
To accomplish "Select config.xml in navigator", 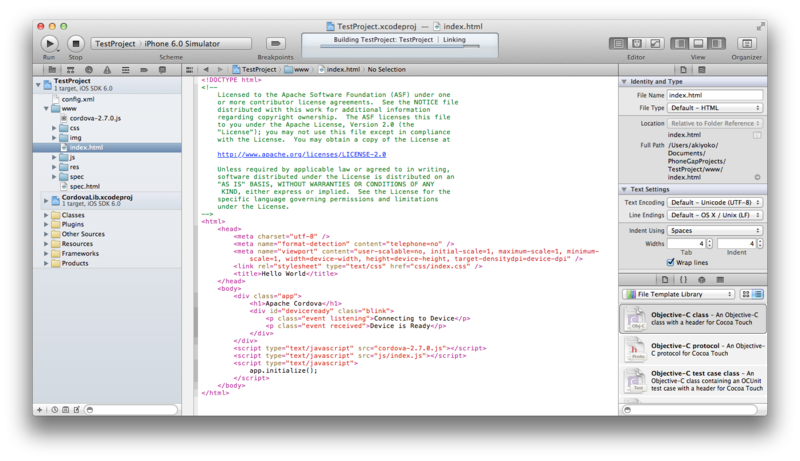I will coord(78,99).
